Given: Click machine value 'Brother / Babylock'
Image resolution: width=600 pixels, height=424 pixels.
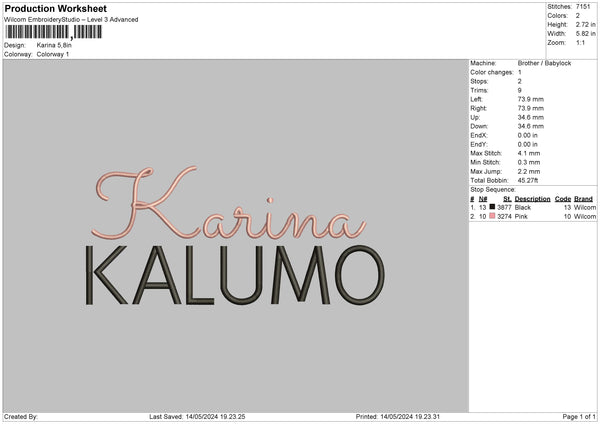Looking at the screenshot, I should coord(544,63).
